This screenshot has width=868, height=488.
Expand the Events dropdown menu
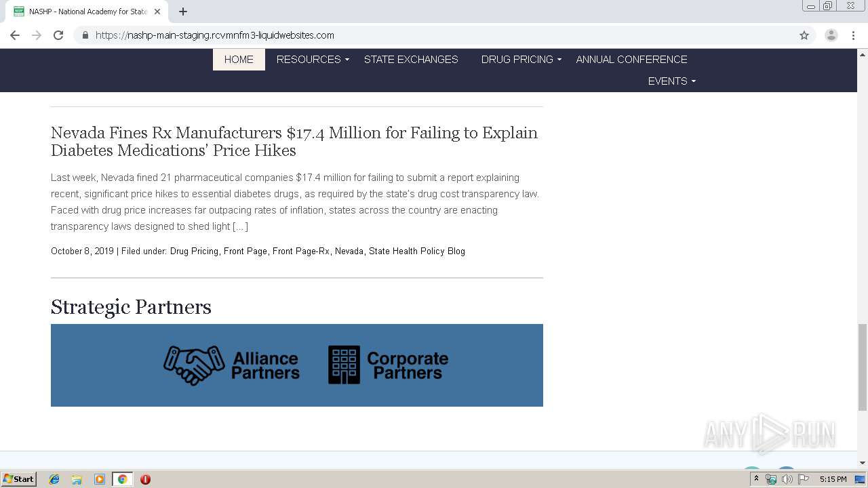click(671, 81)
